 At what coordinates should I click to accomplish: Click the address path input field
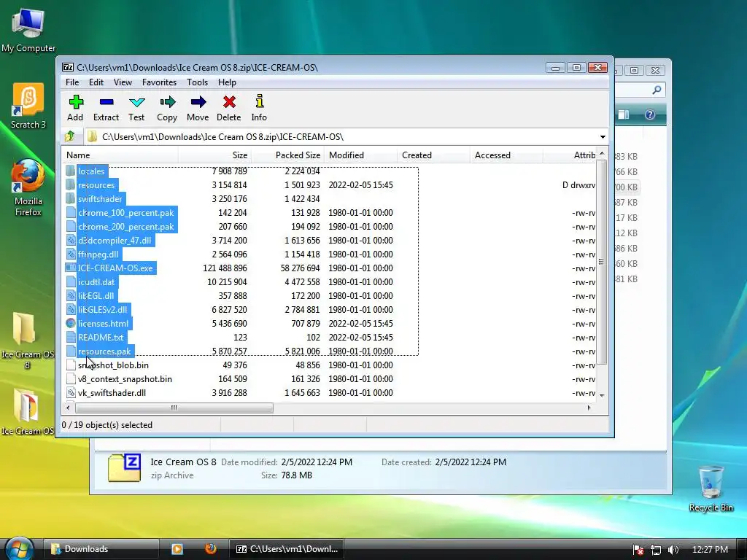(347, 137)
